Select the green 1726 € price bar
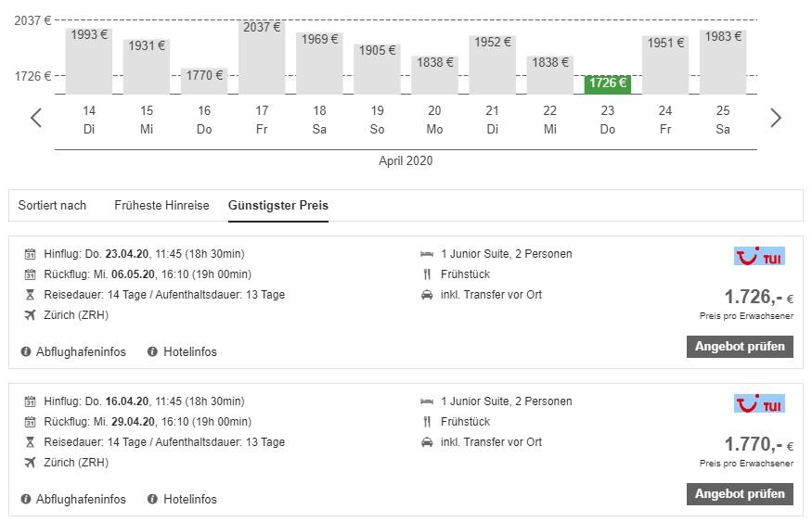The width and height of the screenshot is (812, 522). (608, 83)
